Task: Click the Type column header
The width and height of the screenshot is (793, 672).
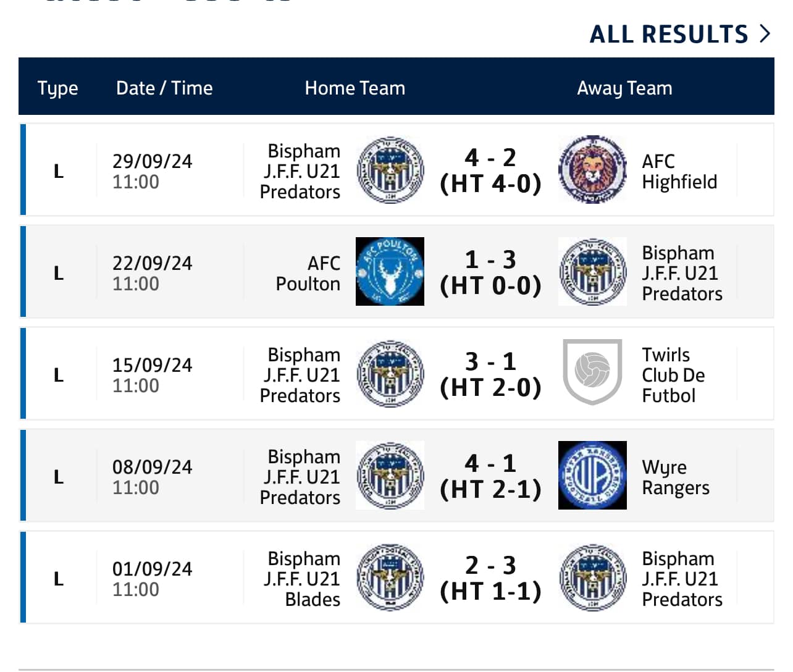Action: coord(57,88)
